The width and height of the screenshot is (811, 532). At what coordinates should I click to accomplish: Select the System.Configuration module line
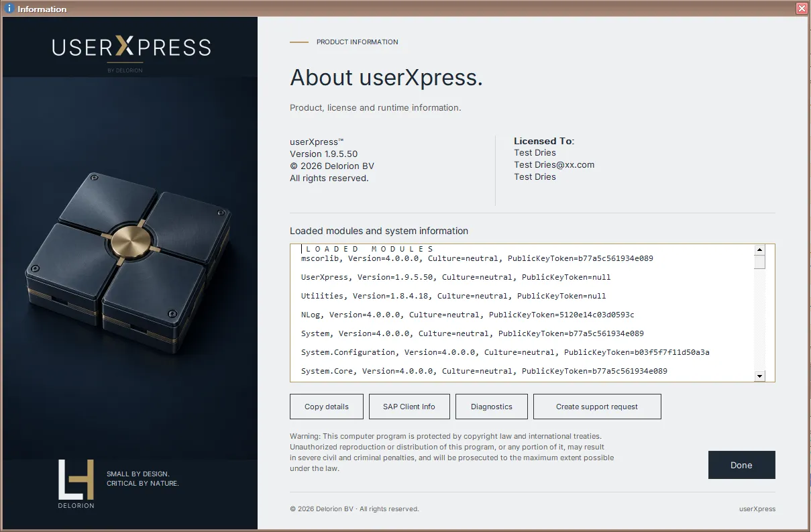(x=505, y=352)
